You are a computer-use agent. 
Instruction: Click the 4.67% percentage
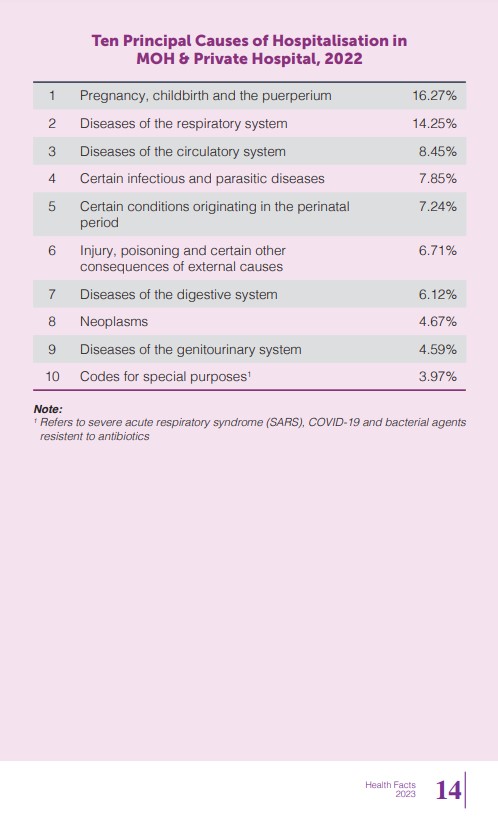[438, 321]
